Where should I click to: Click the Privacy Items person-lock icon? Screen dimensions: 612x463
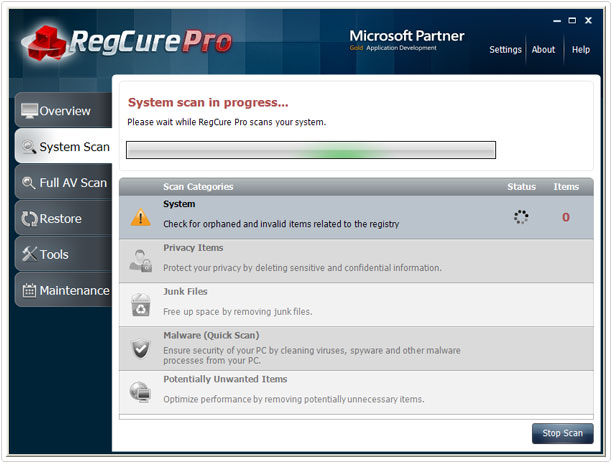coord(141,261)
